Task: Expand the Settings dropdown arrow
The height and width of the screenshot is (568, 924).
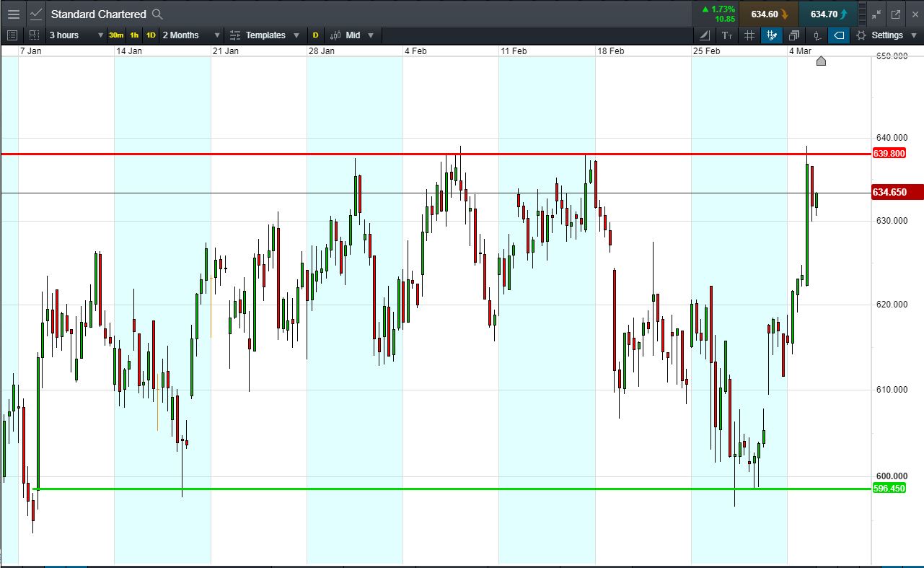Action: coord(913,35)
